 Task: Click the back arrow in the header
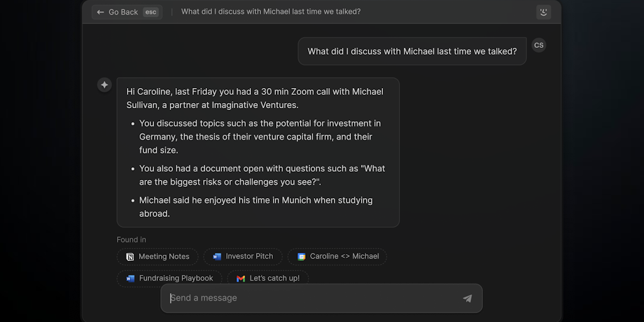[101, 12]
